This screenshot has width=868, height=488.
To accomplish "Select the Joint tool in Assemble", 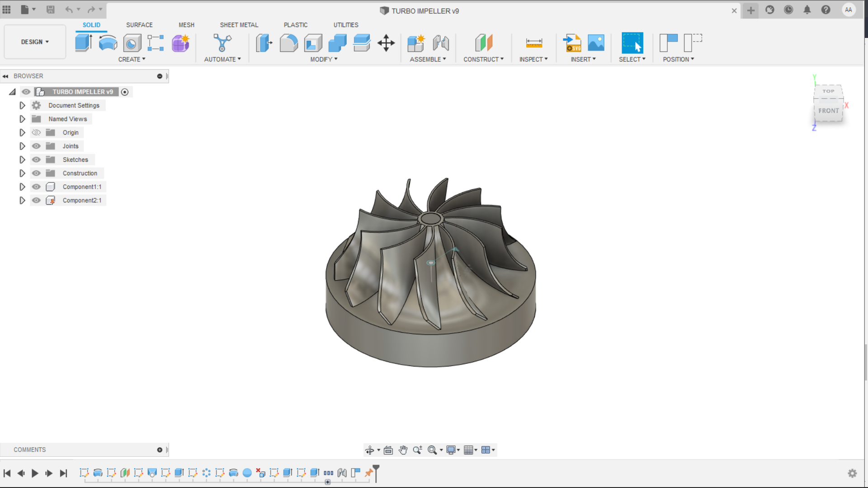I will [441, 43].
